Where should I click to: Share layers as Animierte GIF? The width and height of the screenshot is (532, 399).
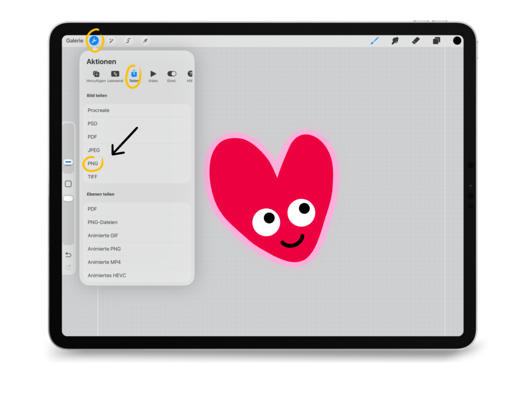tap(103, 235)
